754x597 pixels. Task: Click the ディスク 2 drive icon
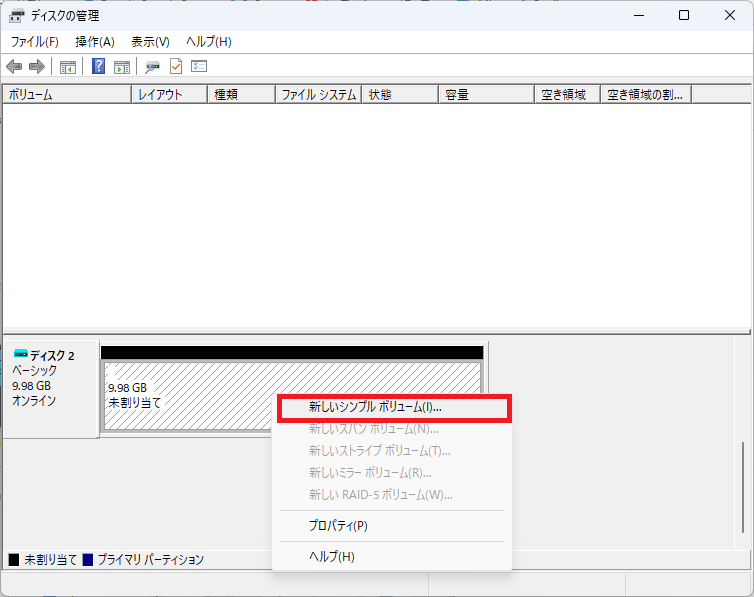[x=21, y=354]
